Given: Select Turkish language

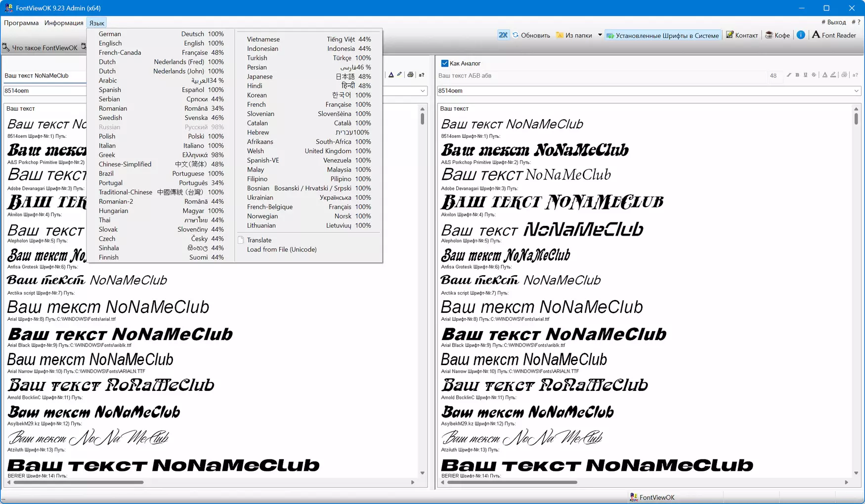Looking at the screenshot, I should [x=309, y=58].
